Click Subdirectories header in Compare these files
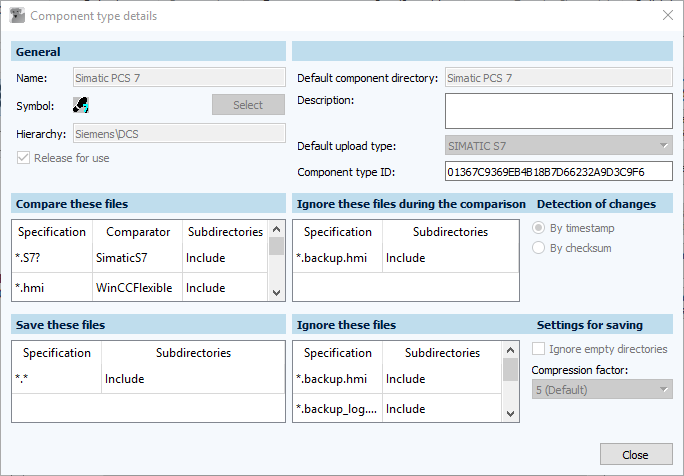The height and width of the screenshot is (476, 684). [225, 232]
